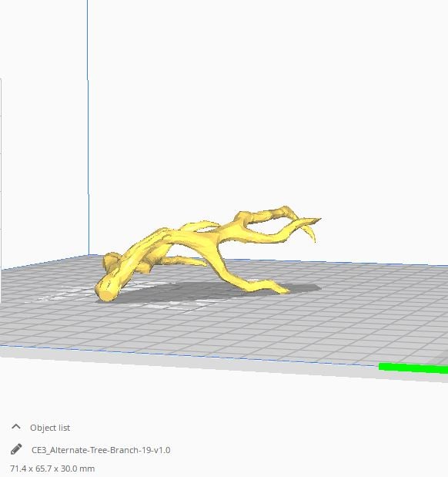Click the blue vertical build volume edge line
The height and width of the screenshot is (477, 448).
point(89,128)
